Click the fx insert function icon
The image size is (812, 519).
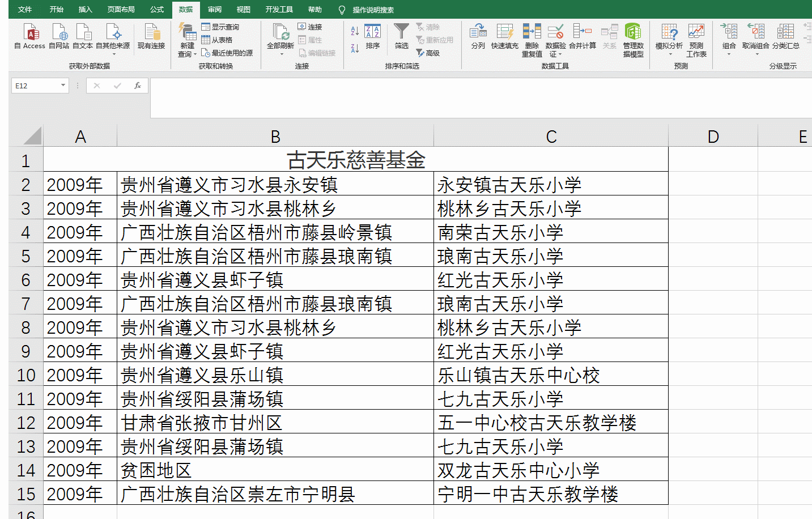click(137, 86)
